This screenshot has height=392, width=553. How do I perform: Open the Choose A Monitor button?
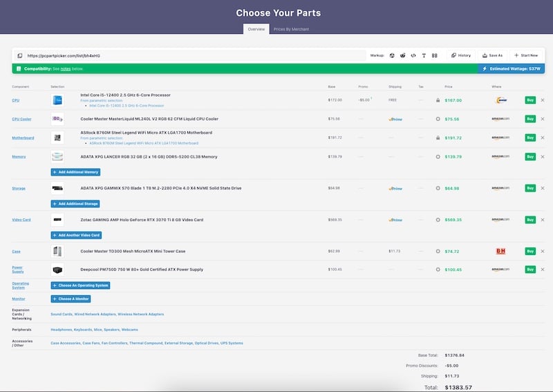click(x=71, y=299)
